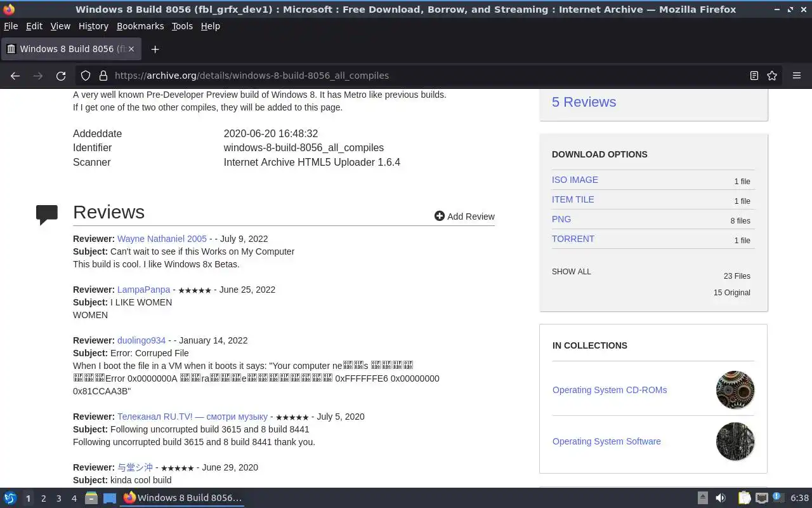Screen dimensions: 812x508
Task: Open Operating System Software collection thumbnail
Action: tap(735, 441)
